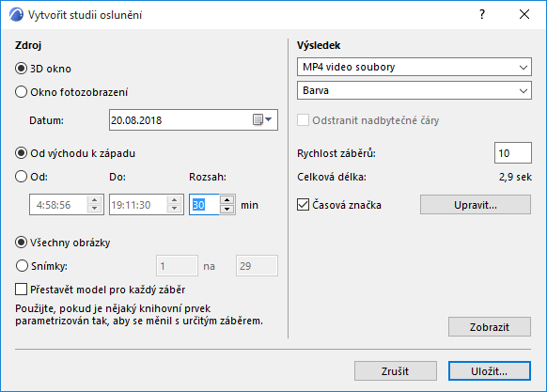Enable Přestavět model pro každý záběr
Viewport: 547px width, 392px height.
[21, 290]
